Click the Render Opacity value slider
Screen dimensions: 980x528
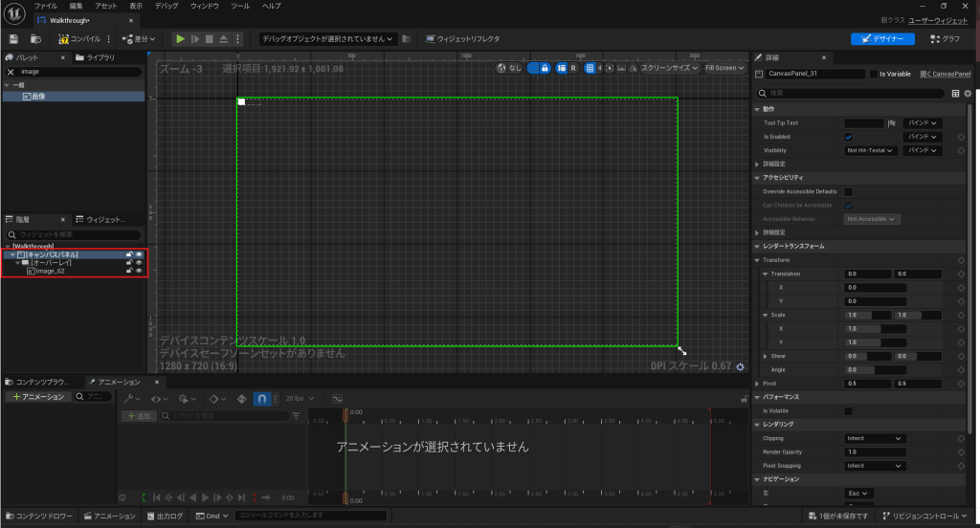pyautogui.click(x=874, y=451)
